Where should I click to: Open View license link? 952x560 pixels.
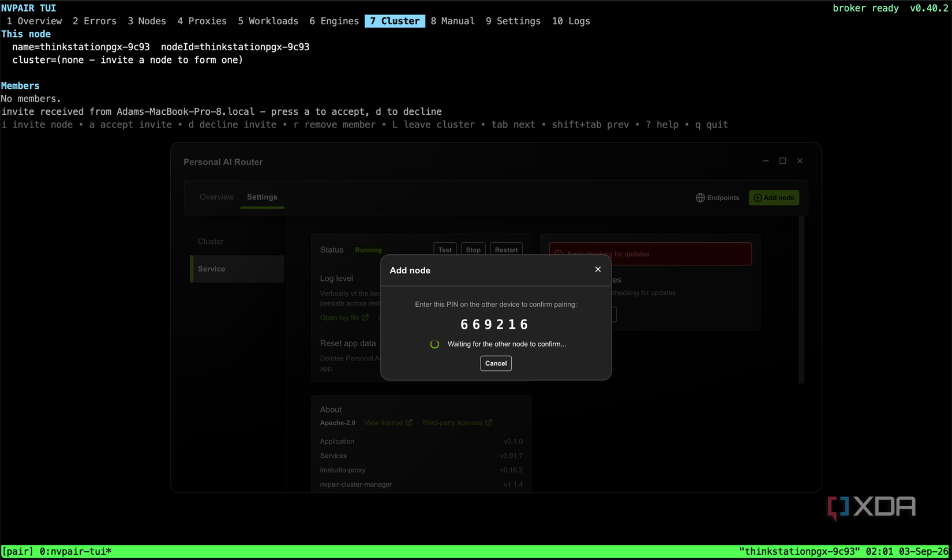388,423
